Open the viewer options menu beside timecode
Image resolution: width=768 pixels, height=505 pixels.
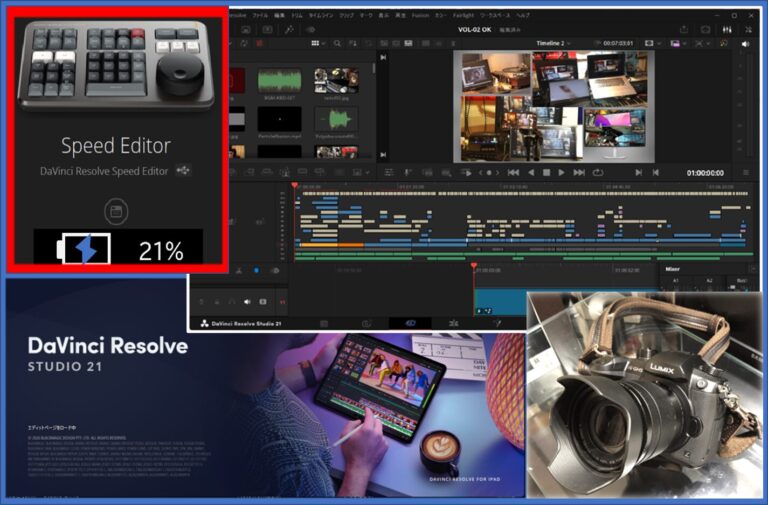[745, 172]
